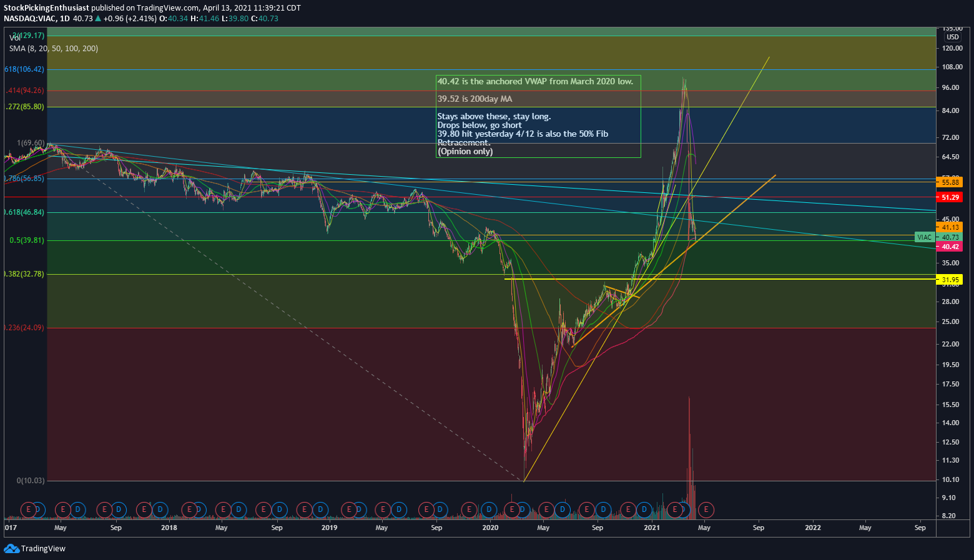The height and width of the screenshot is (560, 974).
Task: Click the 0.382(32.78) Fibonacci level label
Action: click(24, 274)
